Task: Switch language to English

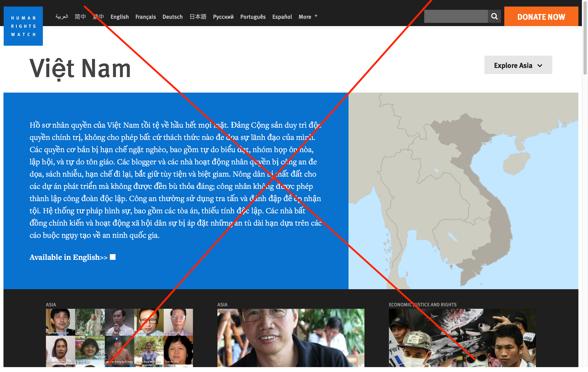Action: point(120,17)
